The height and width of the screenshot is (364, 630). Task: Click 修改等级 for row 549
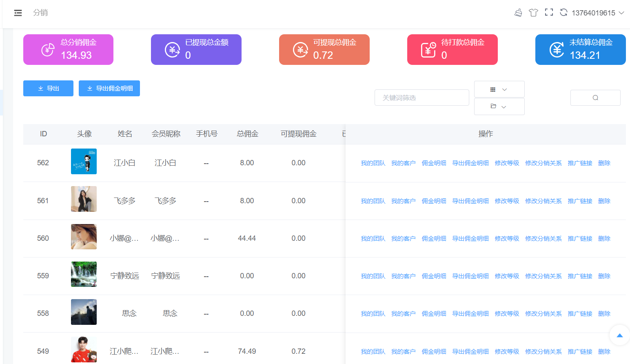(x=507, y=352)
